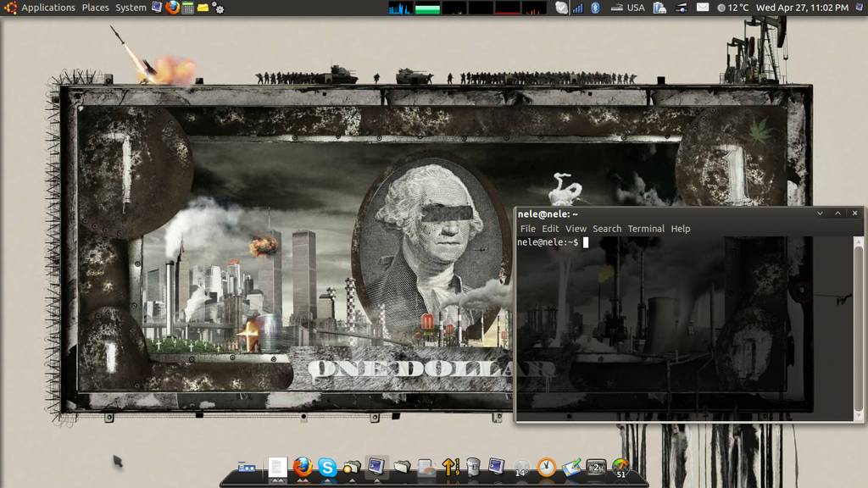Open the terminal View menu

click(576, 229)
